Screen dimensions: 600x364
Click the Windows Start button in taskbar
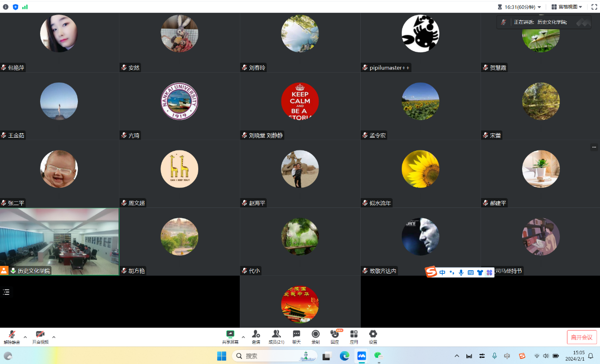[x=221, y=356]
